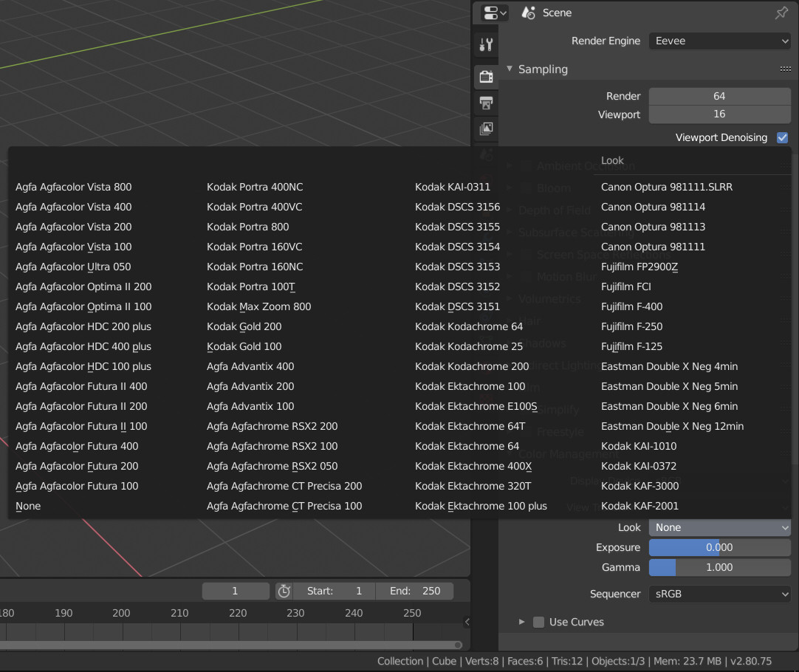Open the View Layer Properties tab
This screenshot has height=672, width=799.
485,128
